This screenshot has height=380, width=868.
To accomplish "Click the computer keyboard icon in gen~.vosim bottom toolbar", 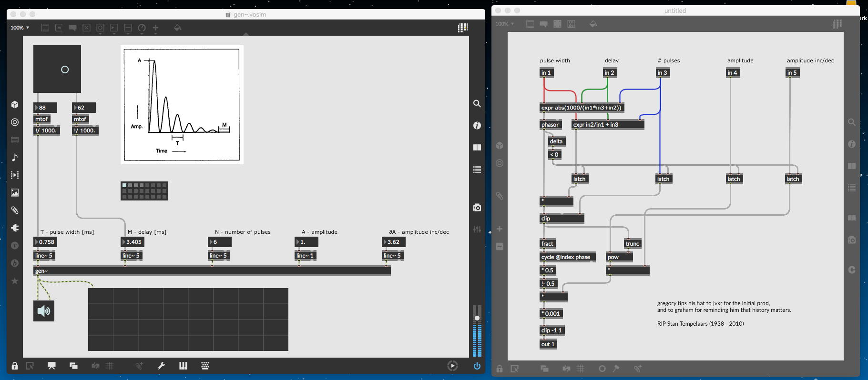I will click(205, 366).
